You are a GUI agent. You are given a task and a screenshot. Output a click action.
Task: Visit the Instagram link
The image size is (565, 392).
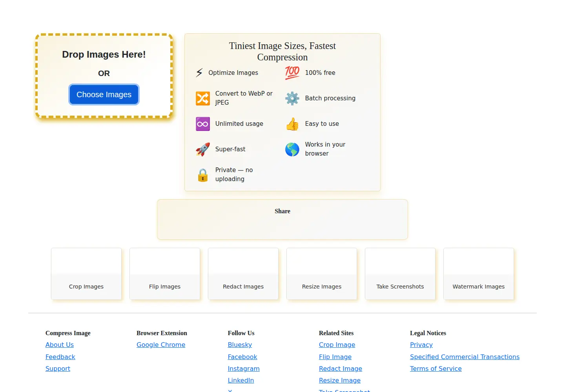tap(244, 368)
